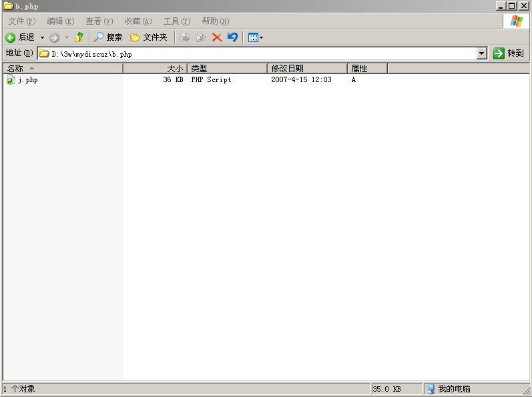Viewport: 532px width, 397px height.
Task: Click the 2007-4-15 12:03 date cell
Action: click(x=301, y=79)
